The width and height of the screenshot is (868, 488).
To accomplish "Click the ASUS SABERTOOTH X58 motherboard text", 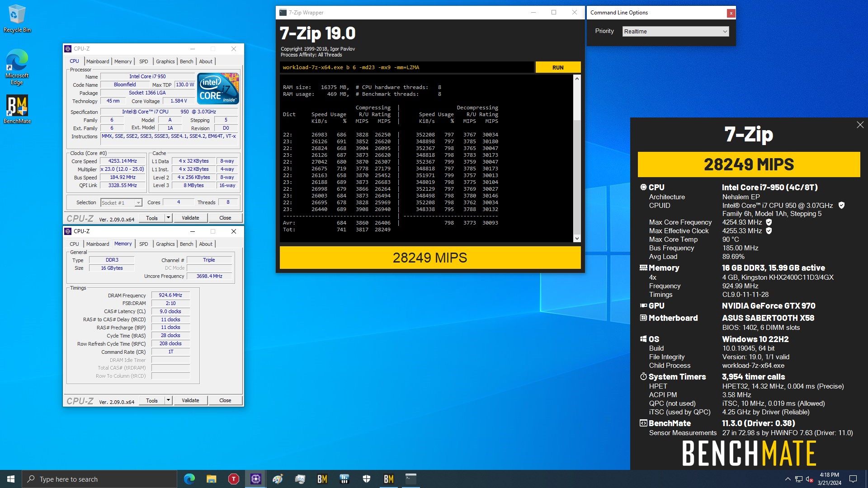I will 768,318.
